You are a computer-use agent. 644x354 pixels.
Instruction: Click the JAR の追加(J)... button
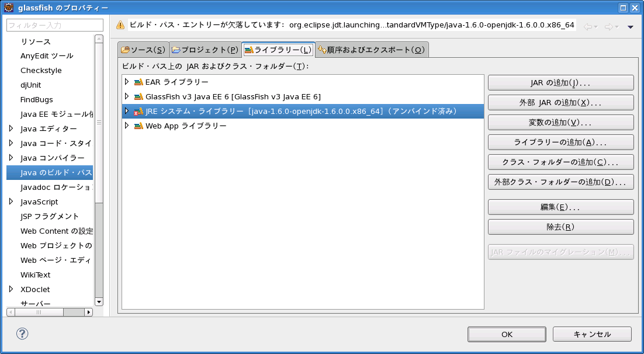pyautogui.click(x=560, y=83)
